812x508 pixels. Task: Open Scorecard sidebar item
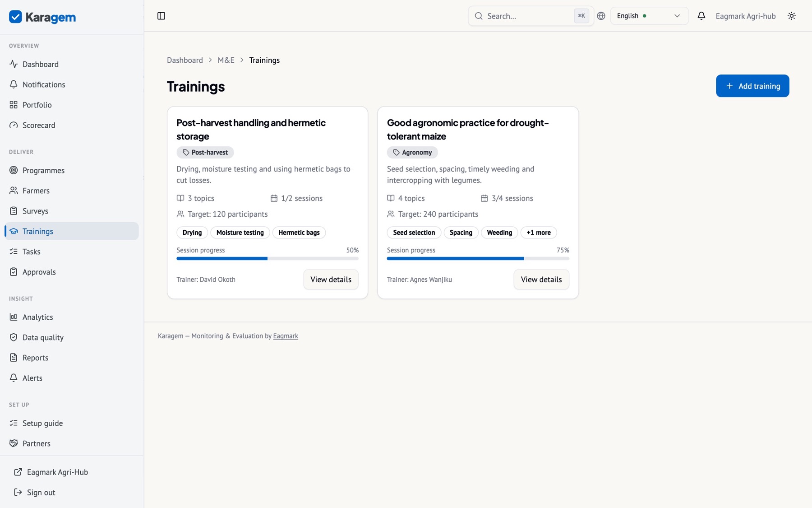coord(72,125)
